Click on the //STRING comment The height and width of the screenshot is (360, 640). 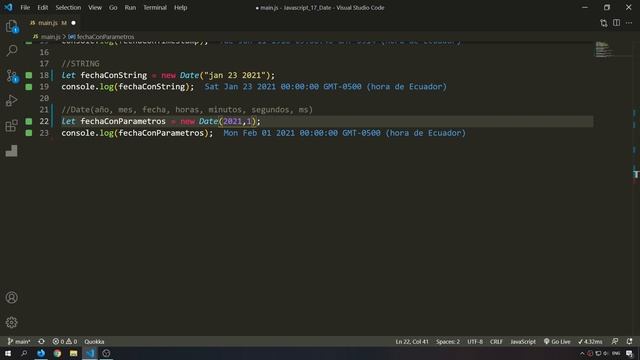coord(80,64)
